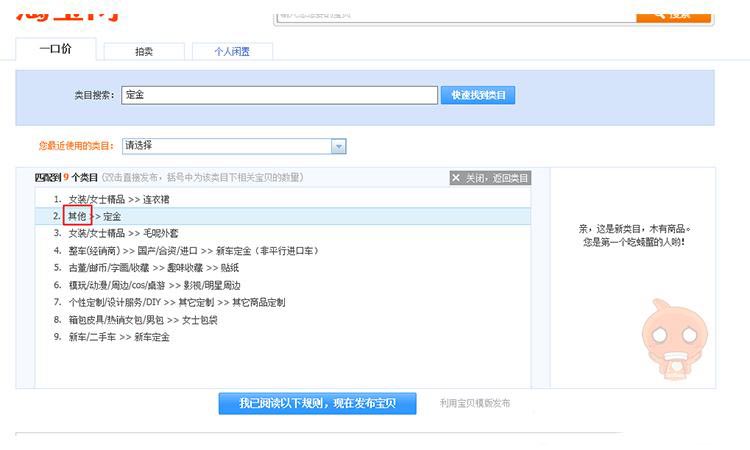Click the orange mascot character image
The width and height of the screenshot is (750, 450).
(674, 339)
